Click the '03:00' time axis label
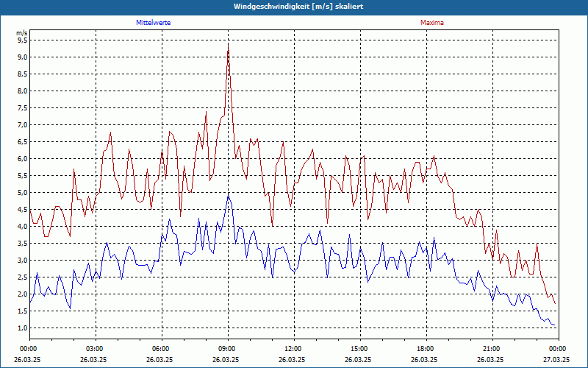This screenshot has height=368, width=588. tap(96, 349)
